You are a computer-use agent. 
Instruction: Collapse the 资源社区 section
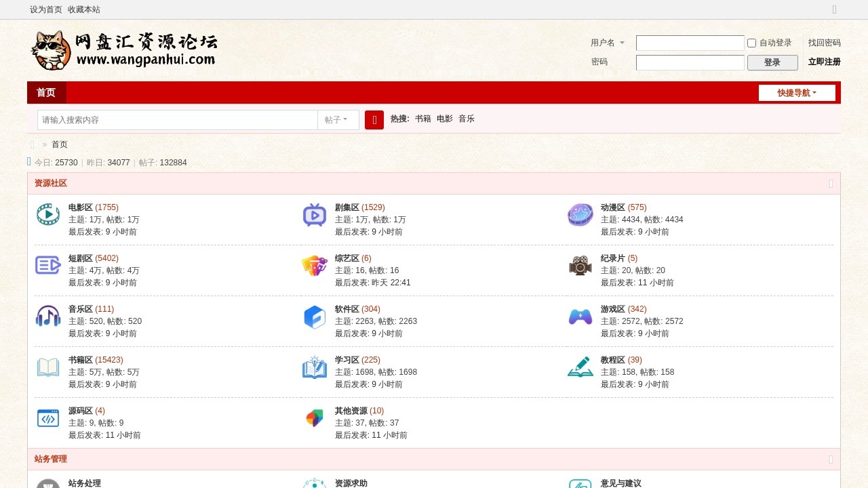[831, 184]
